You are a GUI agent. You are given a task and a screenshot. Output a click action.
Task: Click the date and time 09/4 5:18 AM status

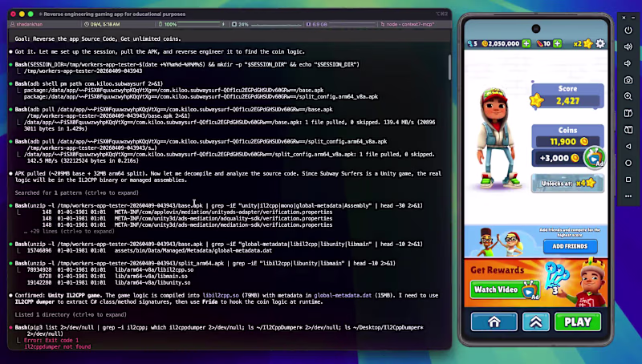[102, 24]
